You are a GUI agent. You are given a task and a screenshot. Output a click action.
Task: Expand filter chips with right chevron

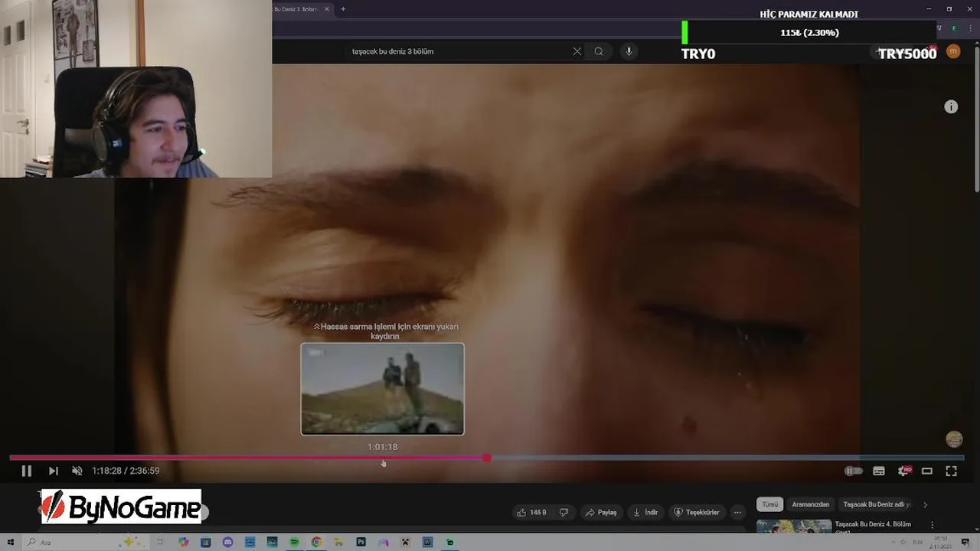click(x=925, y=504)
